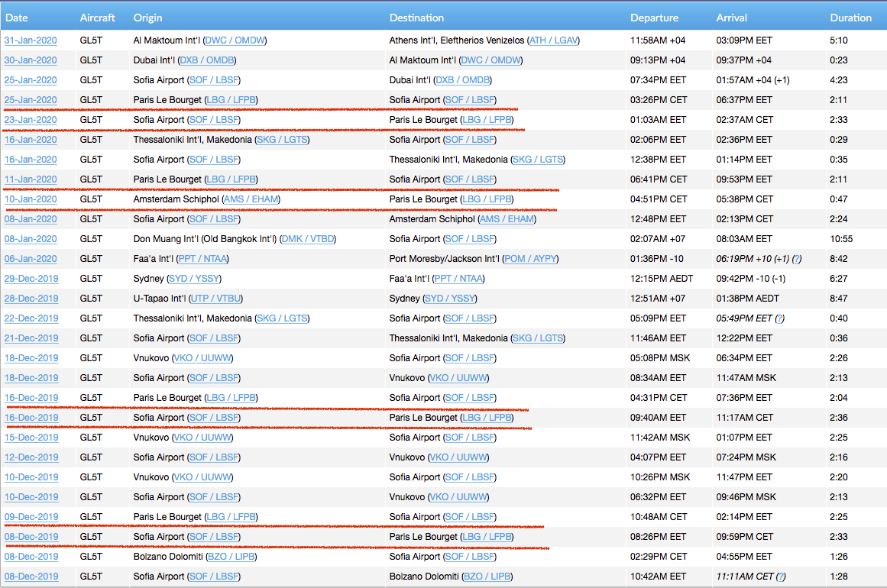Open the 11-Jan-2020 flight date link
Image resolution: width=887 pixels, height=588 pixels.
[x=31, y=179]
